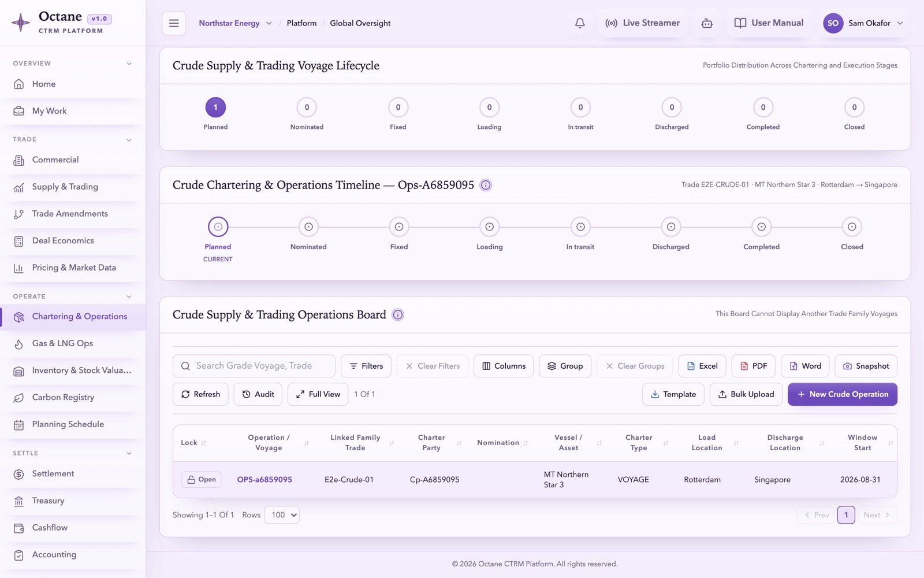Open the Audit log
The width and height of the screenshot is (924, 578).
[x=258, y=394]
